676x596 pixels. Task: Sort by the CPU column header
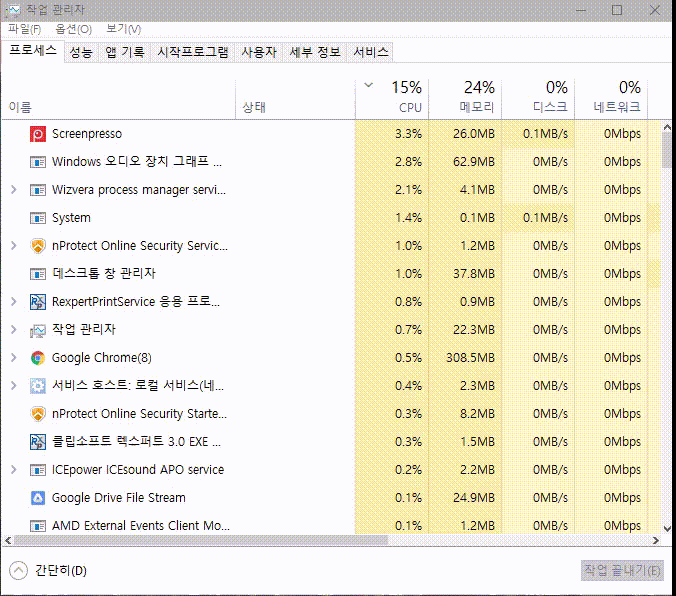(x=392, y=98)
